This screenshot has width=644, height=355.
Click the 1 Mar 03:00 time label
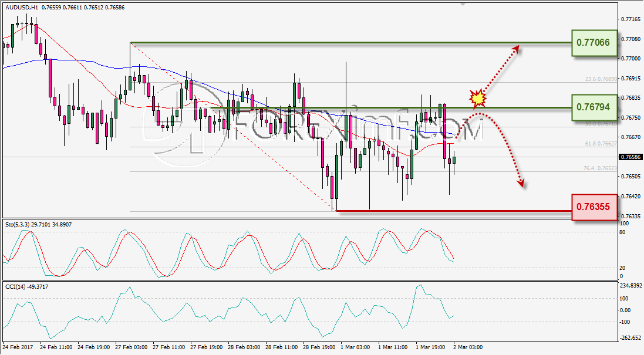coord(355,347)
